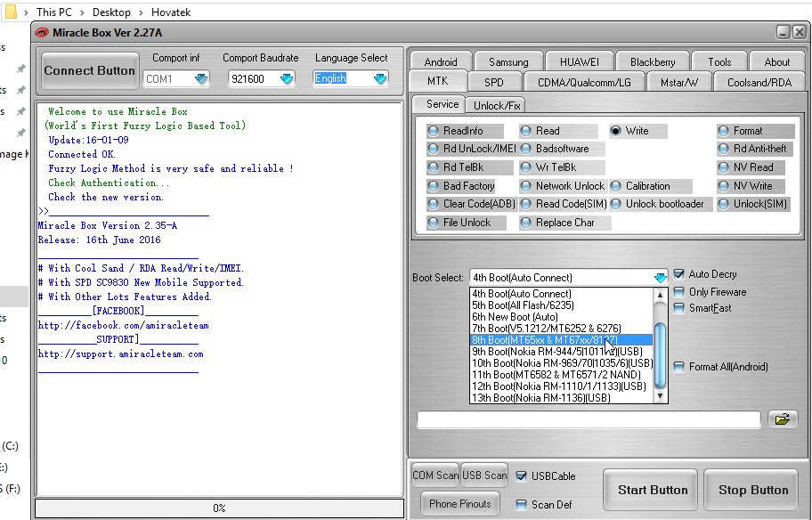Open the Language Select English dropdown

(380, 78)
